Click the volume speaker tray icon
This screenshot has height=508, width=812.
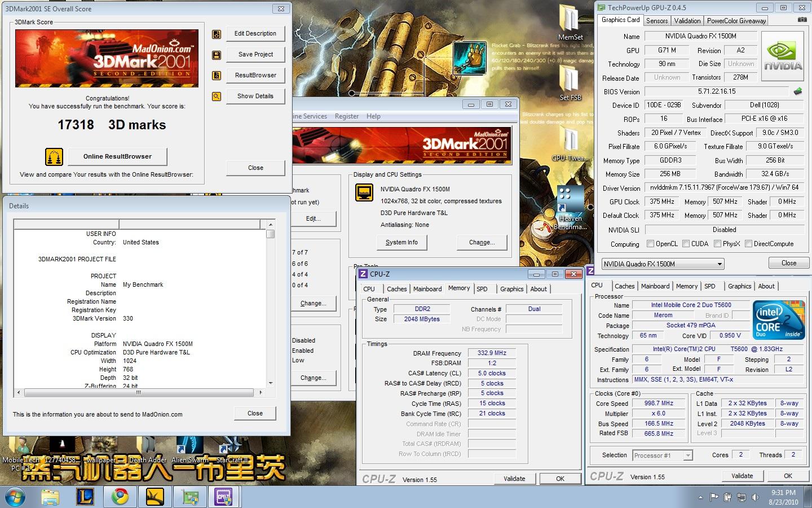[754, 497]
